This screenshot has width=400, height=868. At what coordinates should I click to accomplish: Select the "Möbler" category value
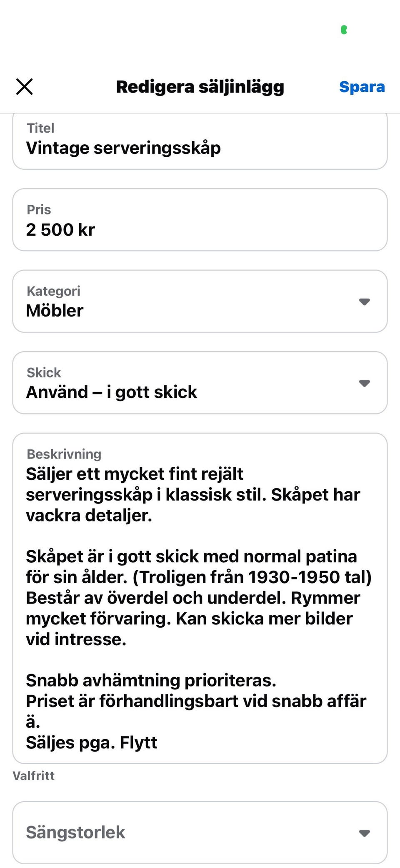55,311
